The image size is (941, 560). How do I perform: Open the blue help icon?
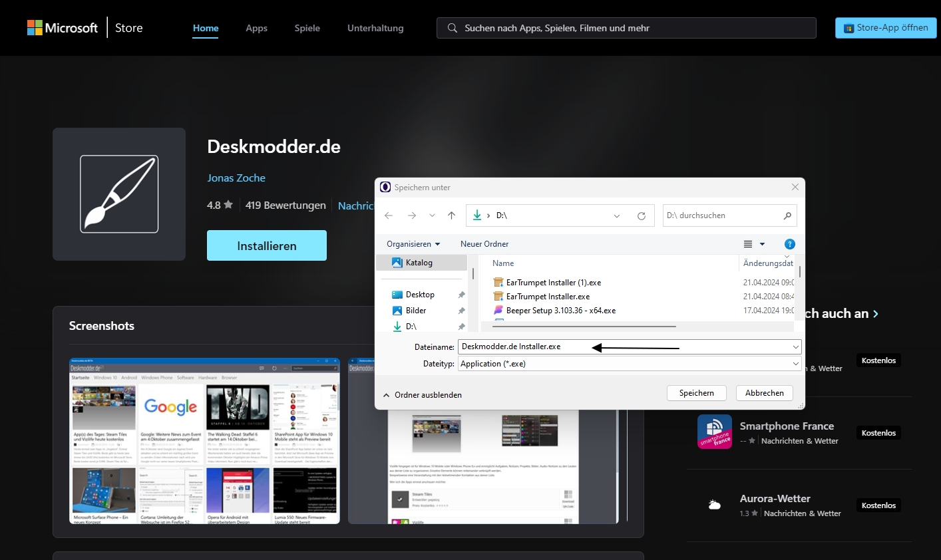pos(790,244)
